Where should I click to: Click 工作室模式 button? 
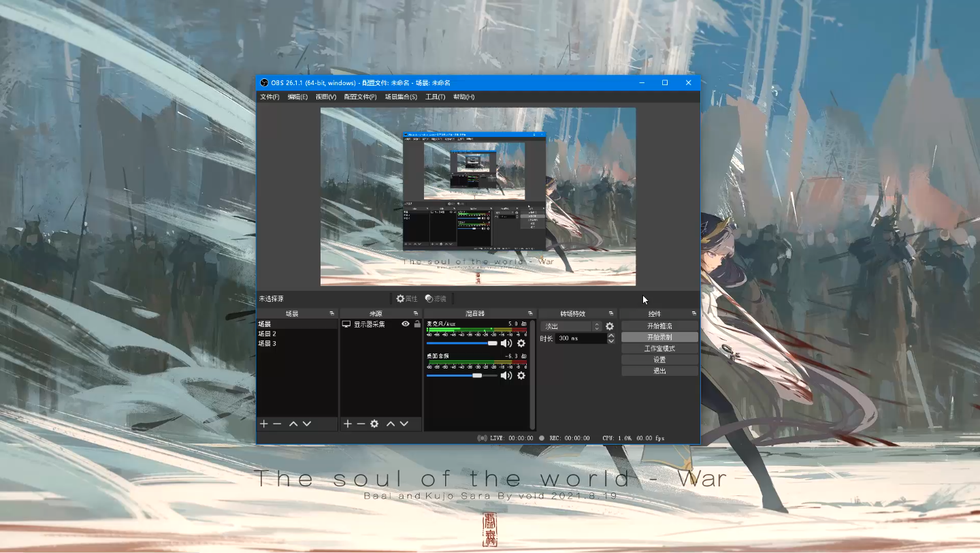[659, 349]
